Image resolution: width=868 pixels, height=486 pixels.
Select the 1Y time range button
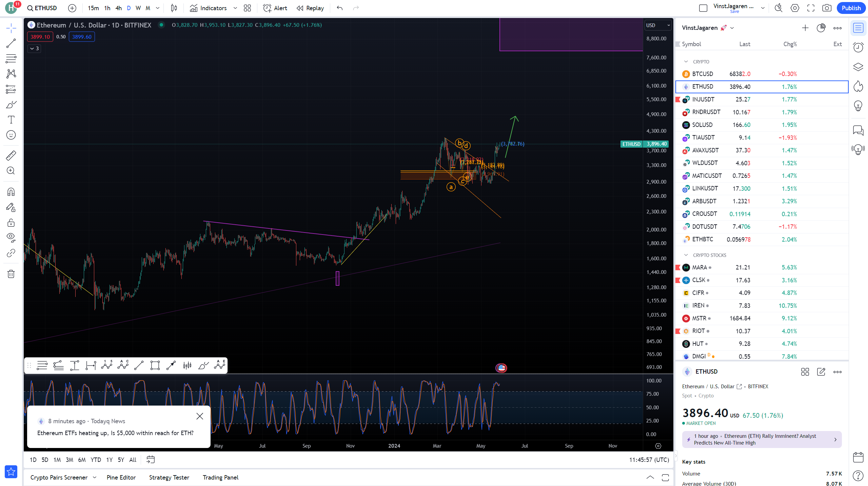(109, 460)
